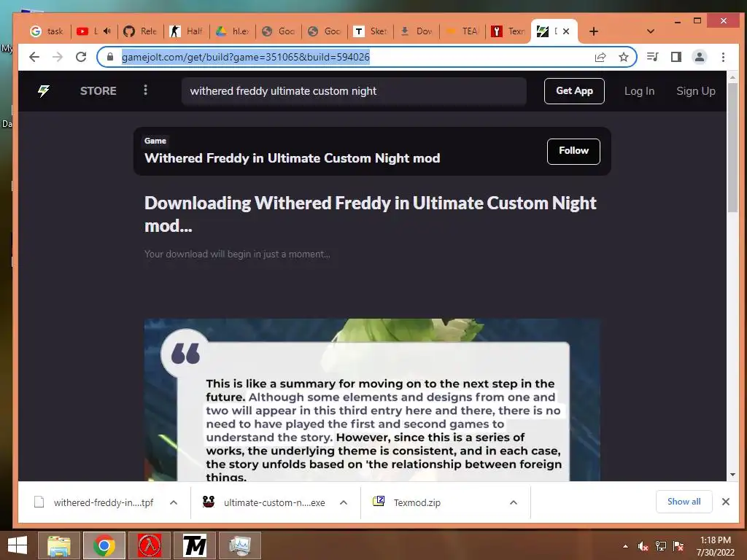
Task: Click the muted volume tray icon
Action: [643, 546]
